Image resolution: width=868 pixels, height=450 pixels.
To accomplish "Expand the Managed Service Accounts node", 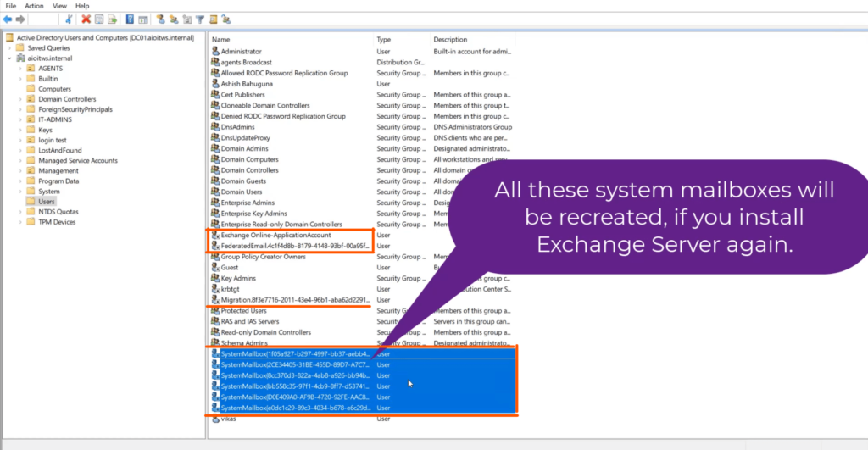I will pos(20,160).
